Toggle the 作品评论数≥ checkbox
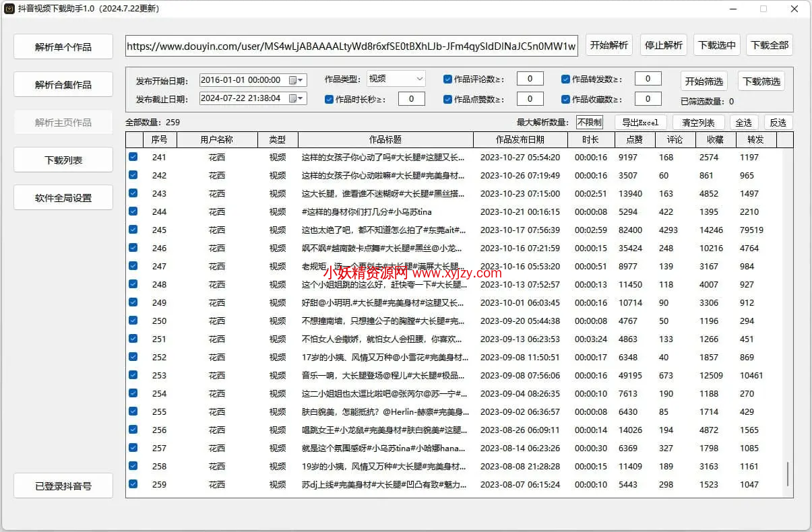The width and height of the screenshot is (812, 532). 447,79
